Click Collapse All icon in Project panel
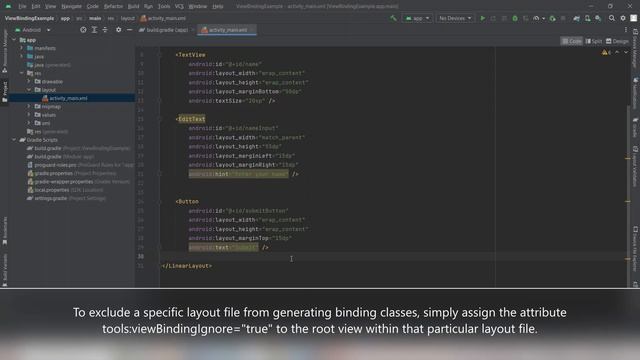This screenshot has height=360, width=640. (x=105, y=30)
